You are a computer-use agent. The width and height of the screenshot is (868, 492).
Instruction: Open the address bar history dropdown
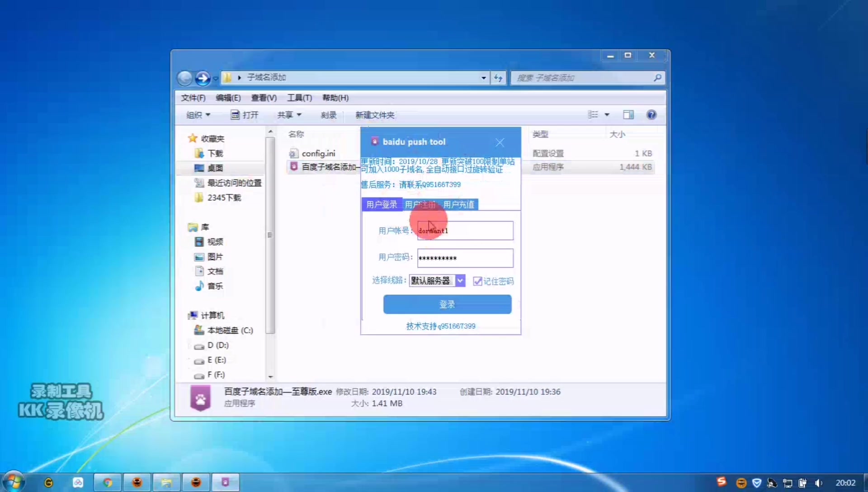click(x=483, y=77)
